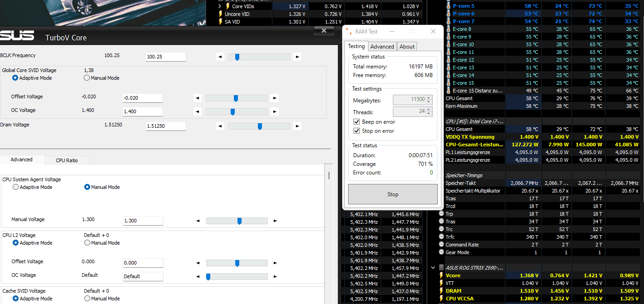Click the clock icon beside Gear Mode
Viewport: 644px width, 304px height.
click(x=441, y=252)
